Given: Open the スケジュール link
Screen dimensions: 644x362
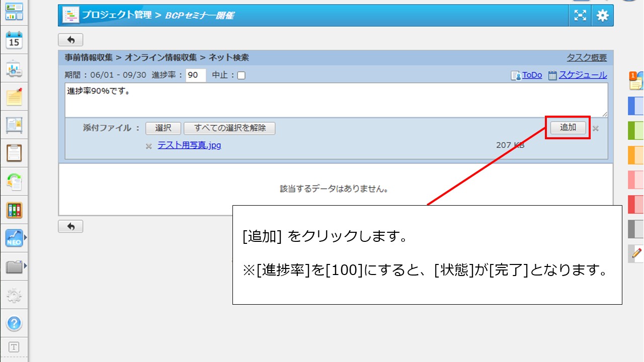Looking at the screenshot, I should [583, 75].
